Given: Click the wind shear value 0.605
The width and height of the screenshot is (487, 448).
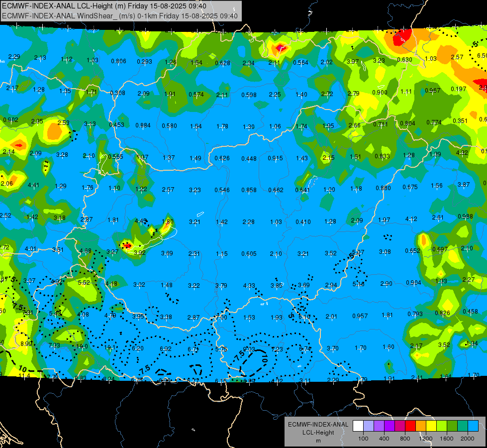Looking at the screenshot, I should point(249,254).
